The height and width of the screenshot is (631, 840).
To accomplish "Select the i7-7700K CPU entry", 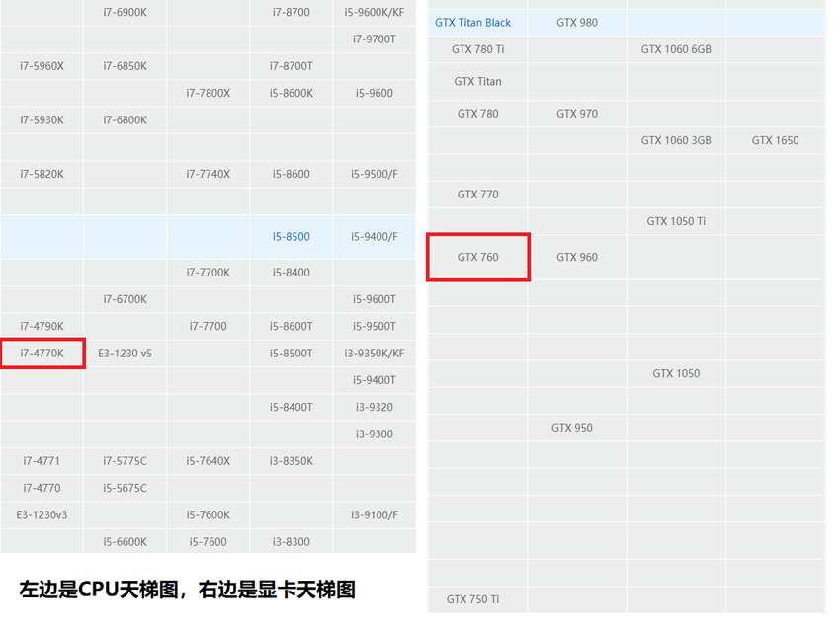I will (x=208, y=273).
